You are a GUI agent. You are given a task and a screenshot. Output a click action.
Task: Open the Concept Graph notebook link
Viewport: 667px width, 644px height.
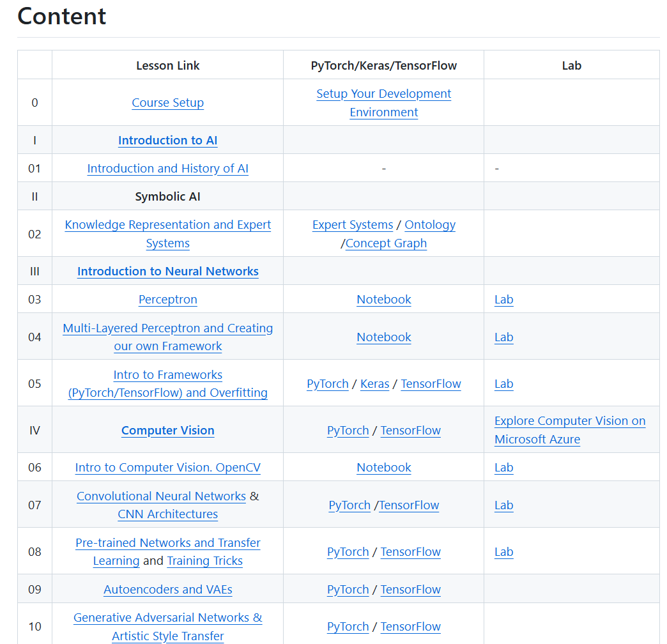tap(387, 243)
